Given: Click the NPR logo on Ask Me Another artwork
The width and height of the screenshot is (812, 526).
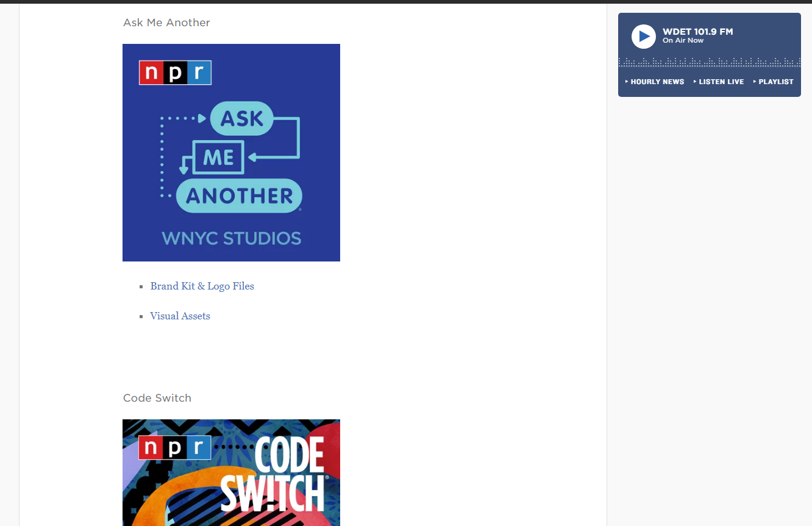Looking at the screenshot, I should [176, 73].
